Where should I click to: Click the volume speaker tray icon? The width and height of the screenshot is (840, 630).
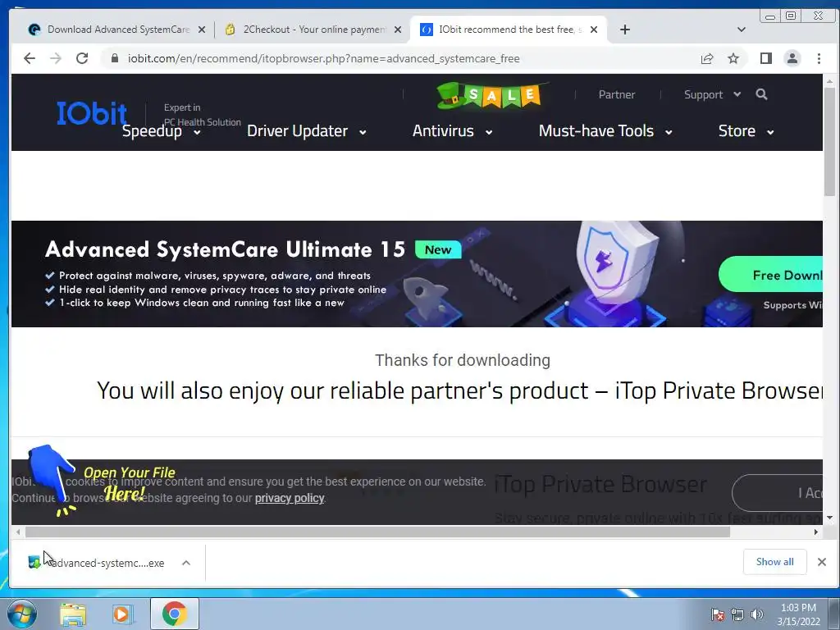tap(756, 614)
